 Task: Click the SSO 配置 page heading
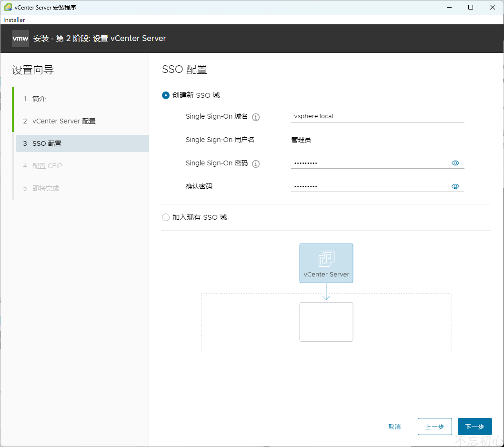(184, 70)
